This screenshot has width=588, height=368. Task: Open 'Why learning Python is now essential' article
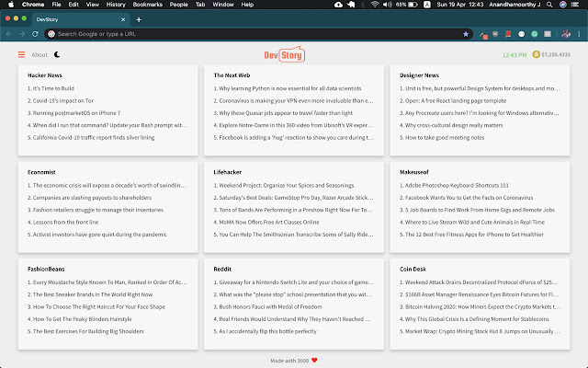point(288,88)
